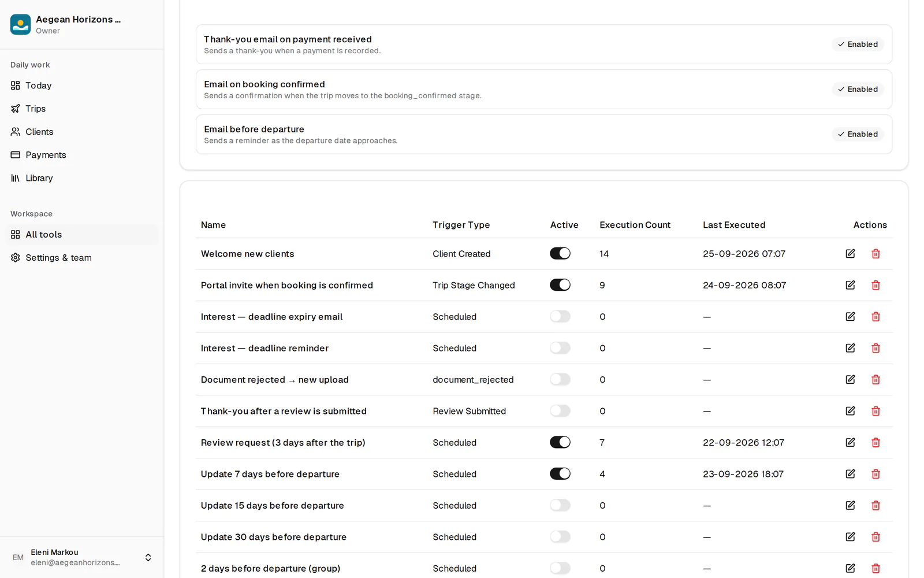Image resolution: width=924 pixels, height=578 pixels.
Task: Edit 2 days before departure (group) rule
Action: 850,569
